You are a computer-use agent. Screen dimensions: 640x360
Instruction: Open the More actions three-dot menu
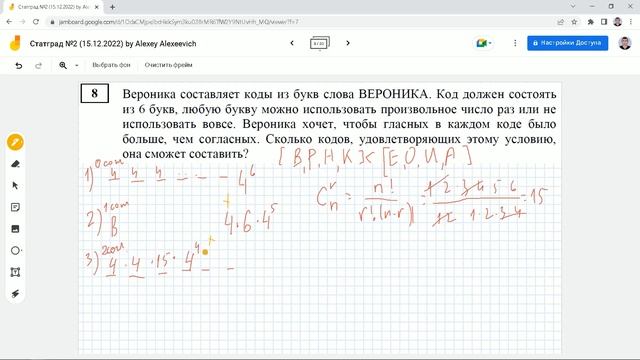point(515,43)
